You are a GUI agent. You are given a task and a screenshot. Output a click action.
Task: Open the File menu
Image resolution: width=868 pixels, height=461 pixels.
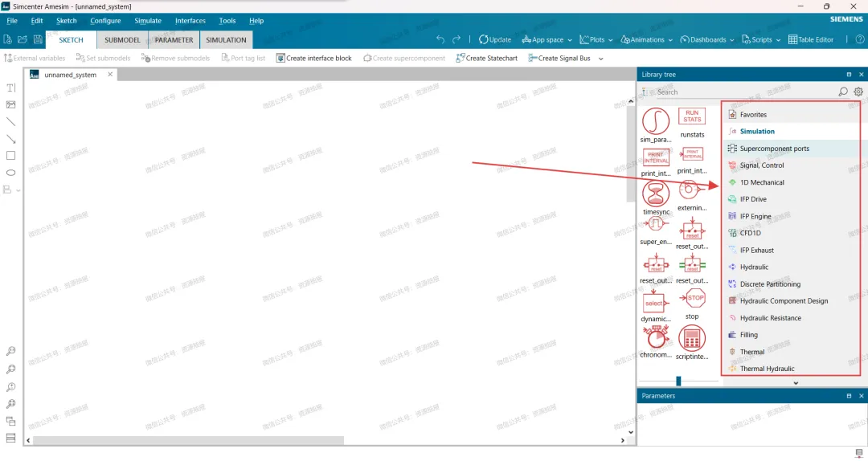click(x=11, y=20)
